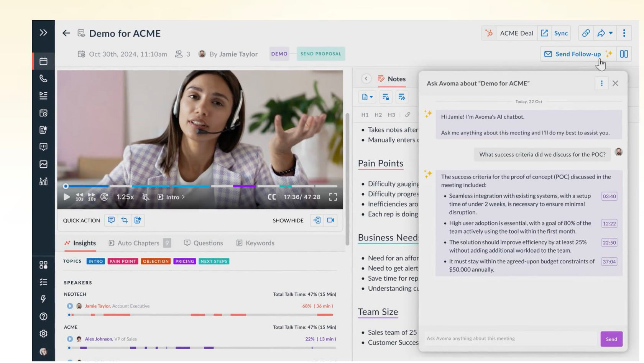
Task: Click the HubSpot icon beside ACME Deal
Action: coord(489,33)
